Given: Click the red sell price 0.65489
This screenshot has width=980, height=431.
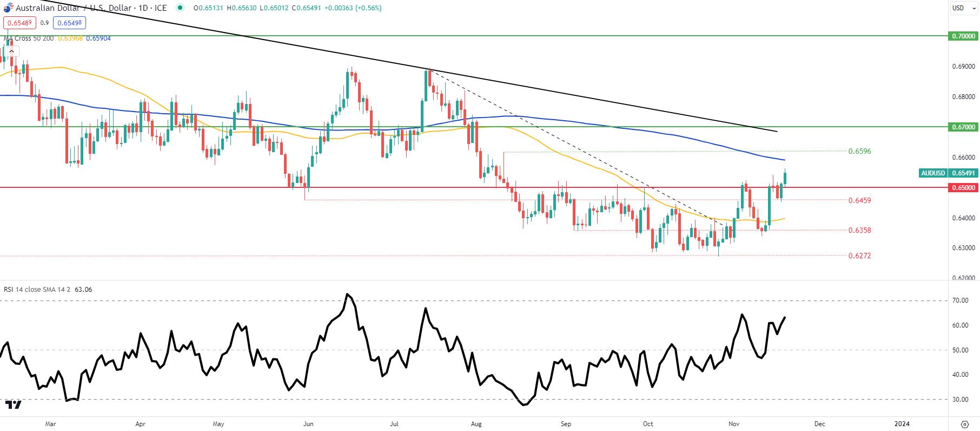Looking at the screenshot, I should pyautogui.click(x=19, y=23).
